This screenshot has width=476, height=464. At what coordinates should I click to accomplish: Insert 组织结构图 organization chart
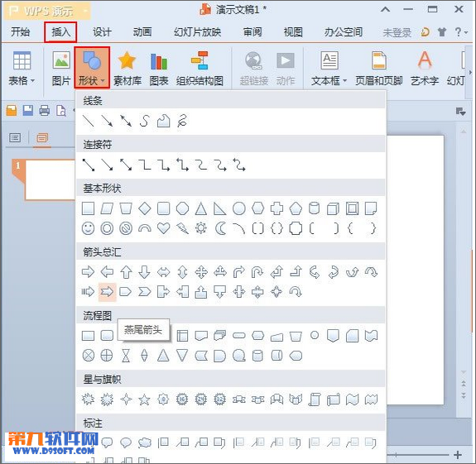[x=200, y=69]
